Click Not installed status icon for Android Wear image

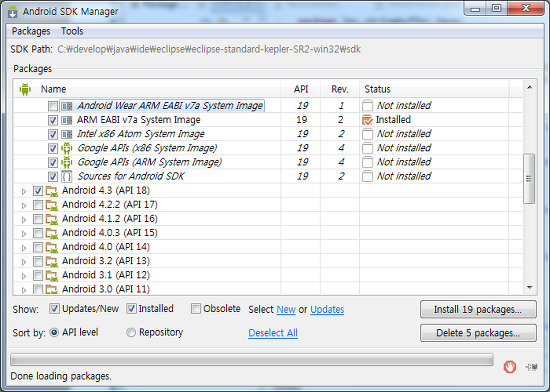point(367,106)
